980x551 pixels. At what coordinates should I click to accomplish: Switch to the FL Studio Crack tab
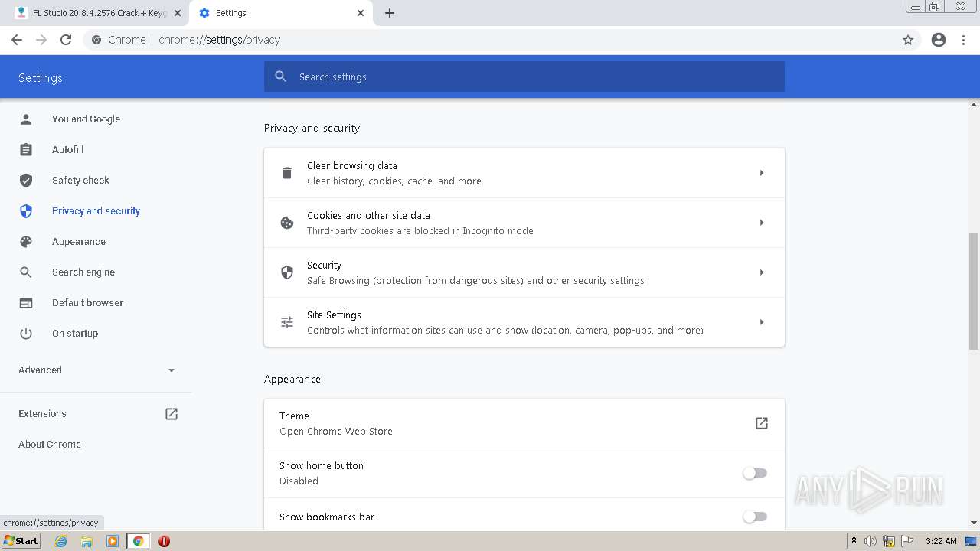pos(98,13)
